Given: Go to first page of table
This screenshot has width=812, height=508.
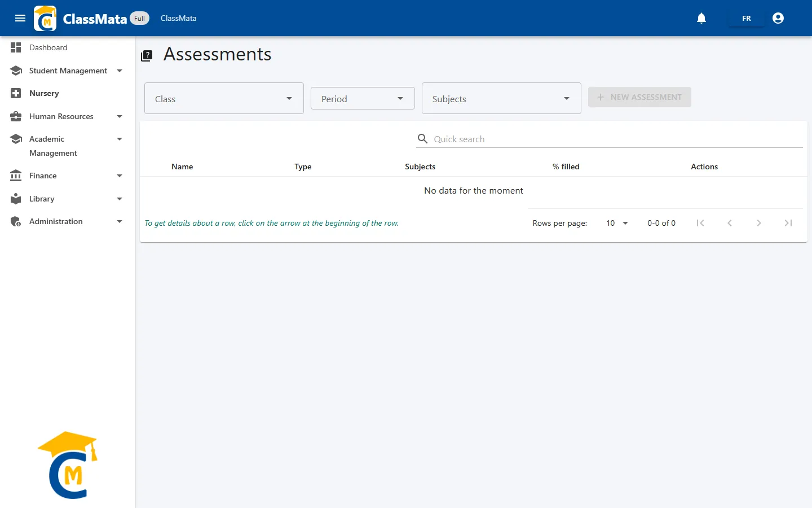Looking at the screenshot, I should click(x=700, y=223).
